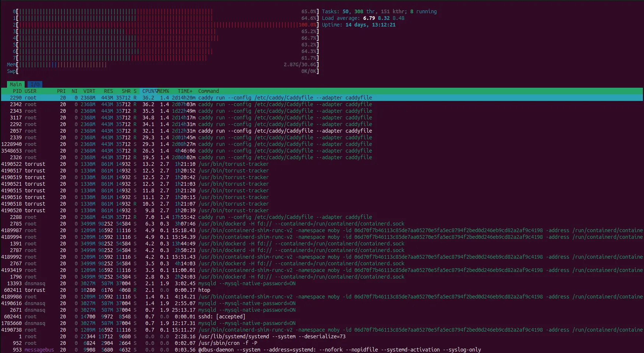The width and height of the screenshot is (644, 353).
Task: Click the CPU% column header
Action: click(x=148, y=91)
